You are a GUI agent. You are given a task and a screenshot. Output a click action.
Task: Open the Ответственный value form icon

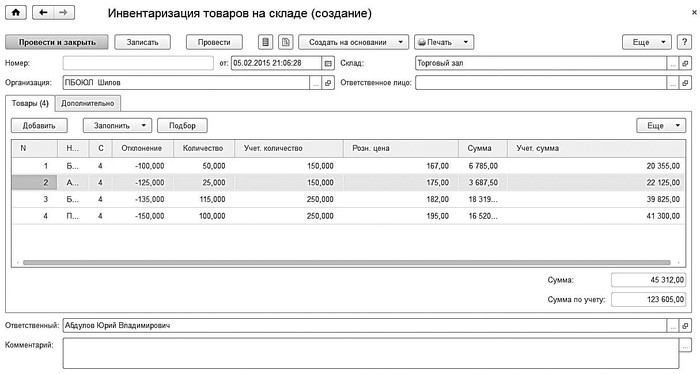tap(685, 326)
